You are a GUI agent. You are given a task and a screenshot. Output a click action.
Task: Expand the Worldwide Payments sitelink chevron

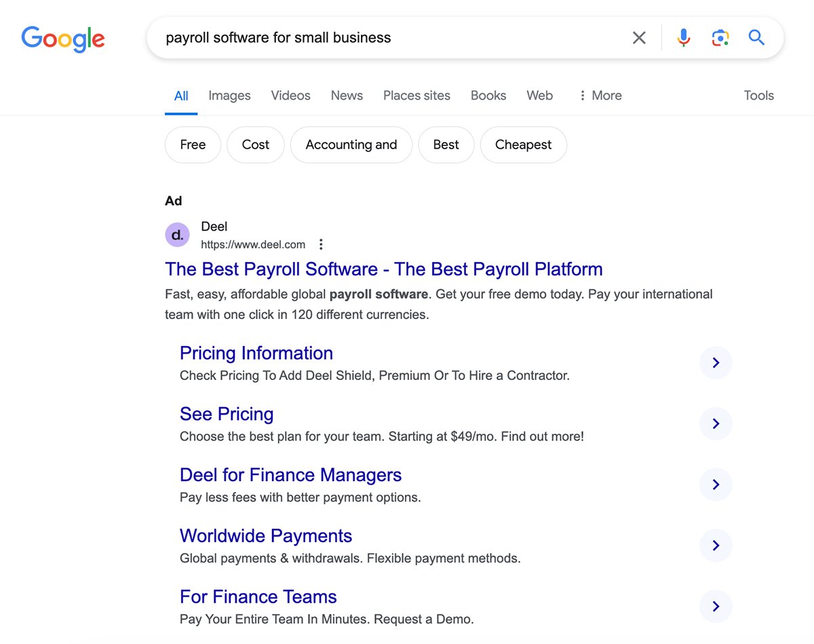[x=716, y=545]
